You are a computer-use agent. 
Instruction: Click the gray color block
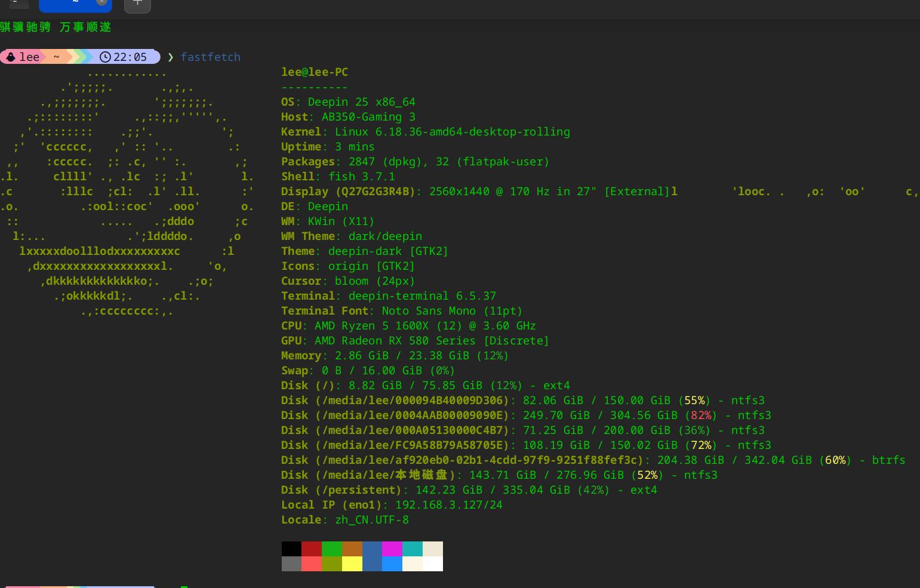[x=291, y=564]
